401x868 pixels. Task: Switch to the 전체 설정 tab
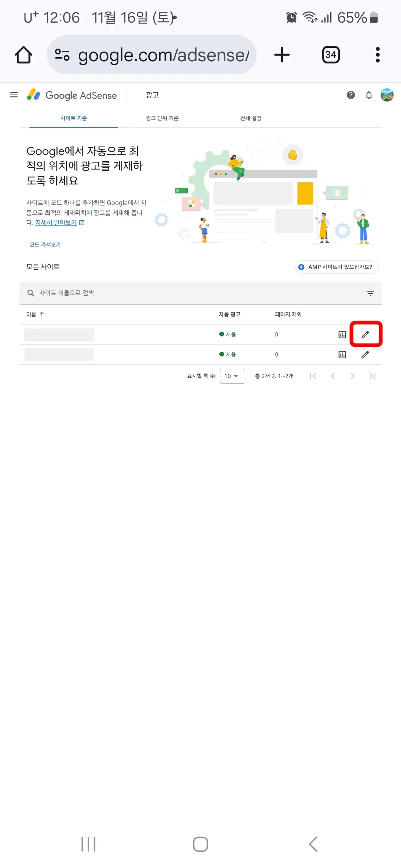[x=251, y=118]
